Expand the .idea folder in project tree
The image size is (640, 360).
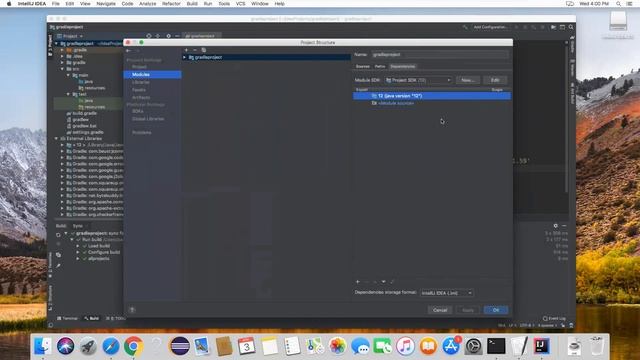62,56
